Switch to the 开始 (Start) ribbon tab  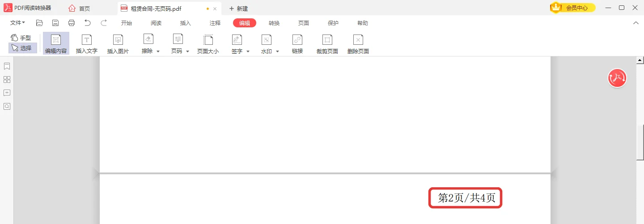[x=127, y=23]
